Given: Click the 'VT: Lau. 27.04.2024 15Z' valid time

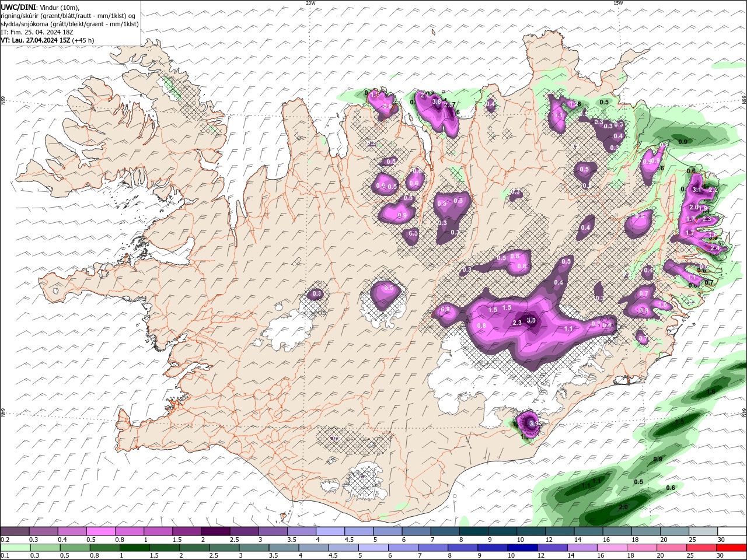Looking at the screenshot, I should click(36, 40).
